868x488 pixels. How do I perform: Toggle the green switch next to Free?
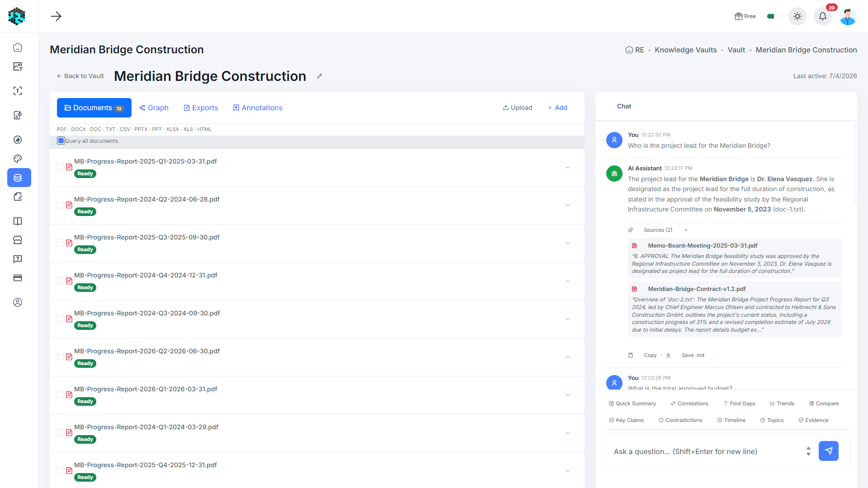point(774,16)
